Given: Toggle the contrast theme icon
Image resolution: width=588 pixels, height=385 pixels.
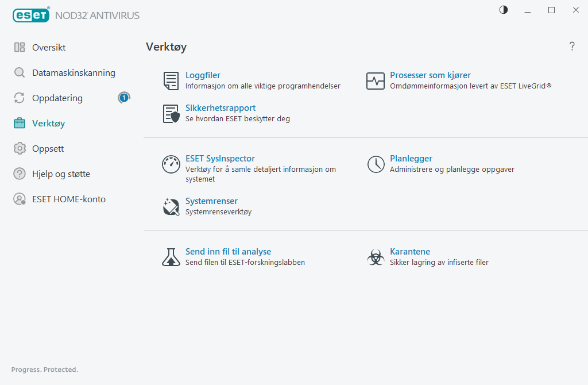Looking at the screenshot, I should (504, 10).
